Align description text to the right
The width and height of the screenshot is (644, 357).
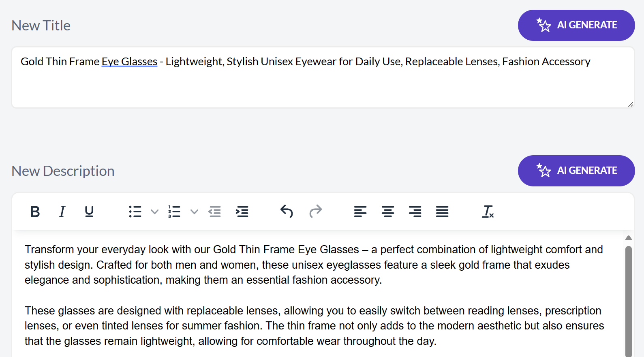pos(415,212)
